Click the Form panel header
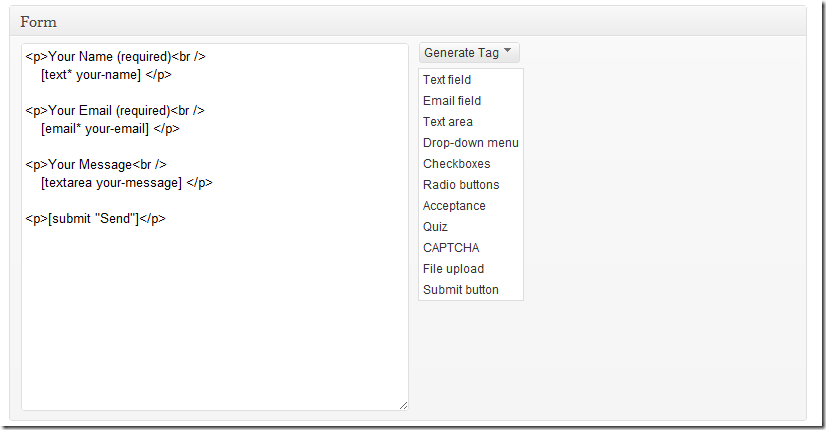 tap(408, 22)
